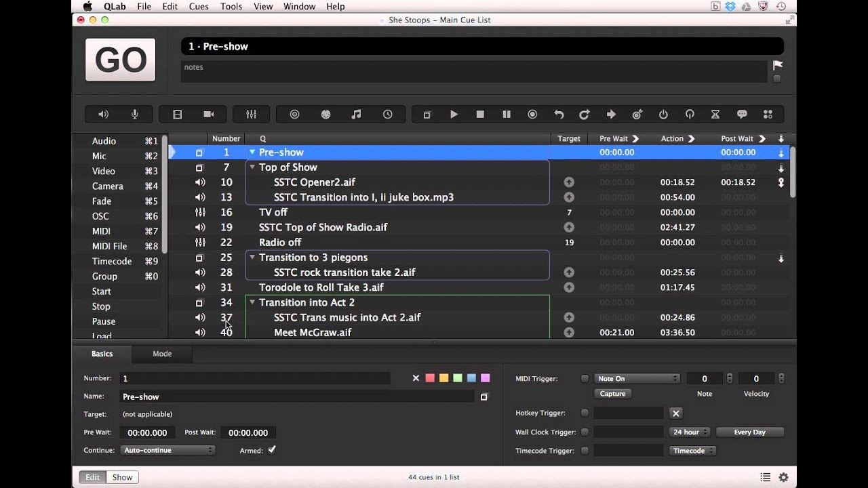
Task: Open workspace settings gear
Action: pos(783,477)
